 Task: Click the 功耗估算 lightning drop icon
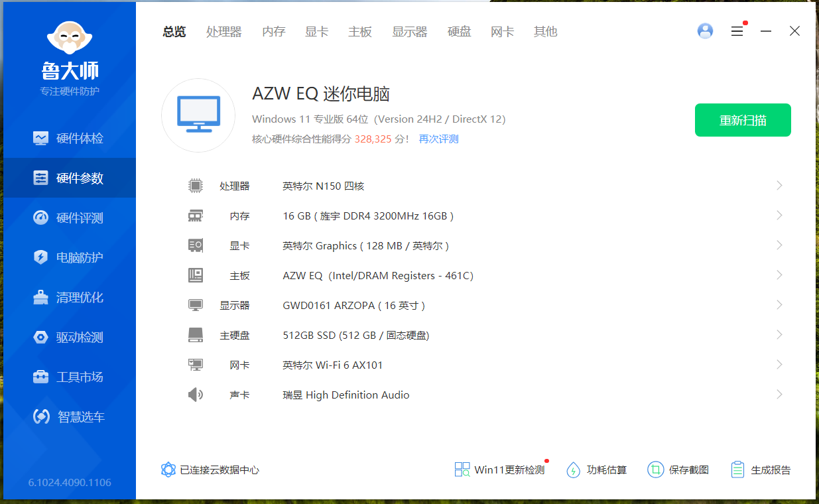[573, 470]
